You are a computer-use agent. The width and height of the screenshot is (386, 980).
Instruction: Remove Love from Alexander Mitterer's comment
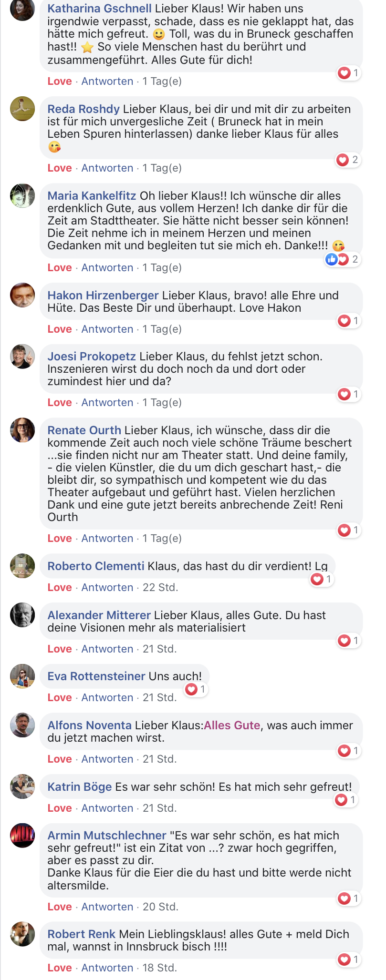pyautogui.click(x=60, y=649)
